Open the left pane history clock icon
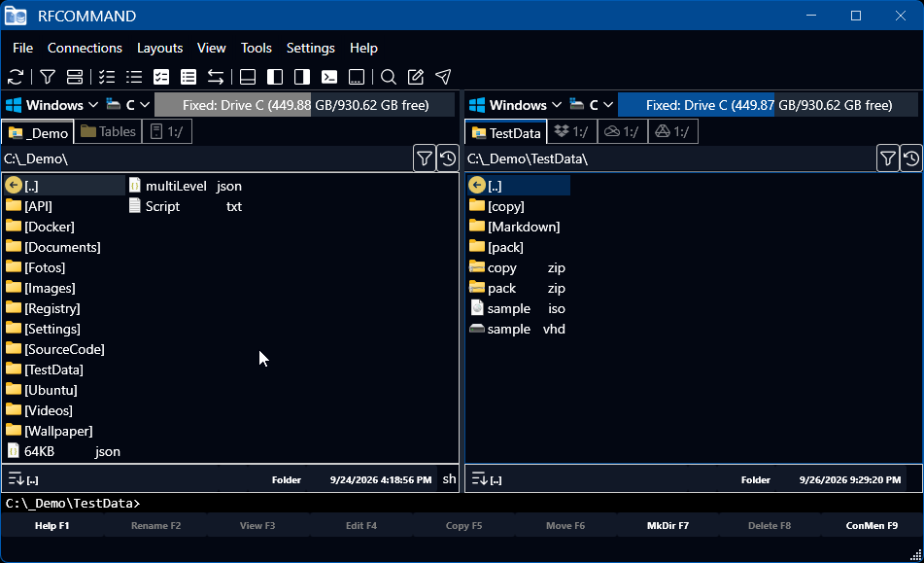Viewport: 924px width, 563px height. (x=448, y=158)
